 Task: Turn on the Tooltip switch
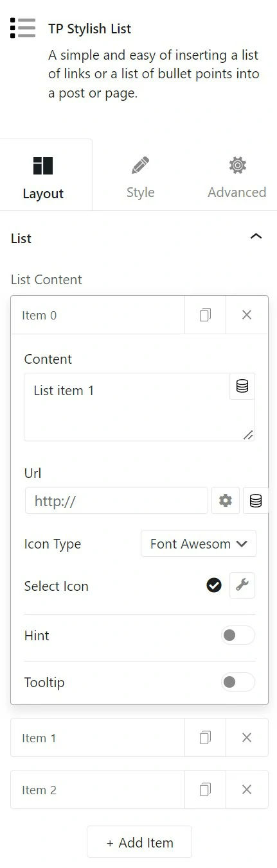(x=238, y=682)
